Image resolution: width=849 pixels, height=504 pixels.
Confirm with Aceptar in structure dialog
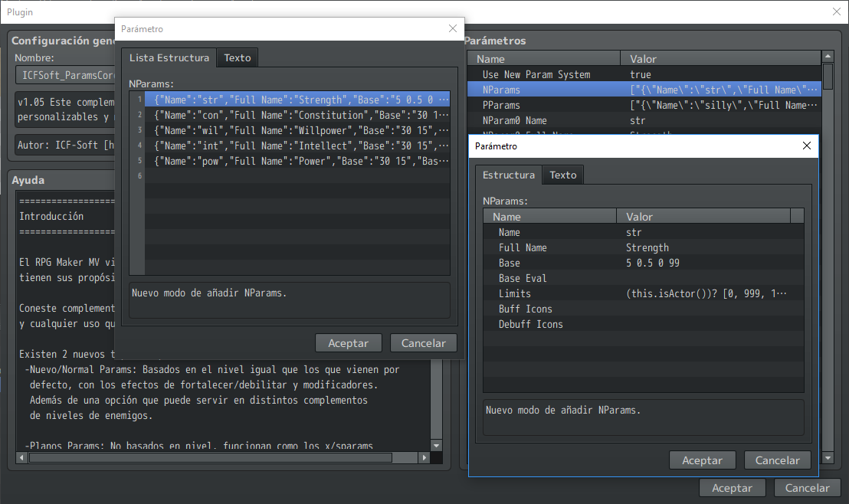coord(703,460)
